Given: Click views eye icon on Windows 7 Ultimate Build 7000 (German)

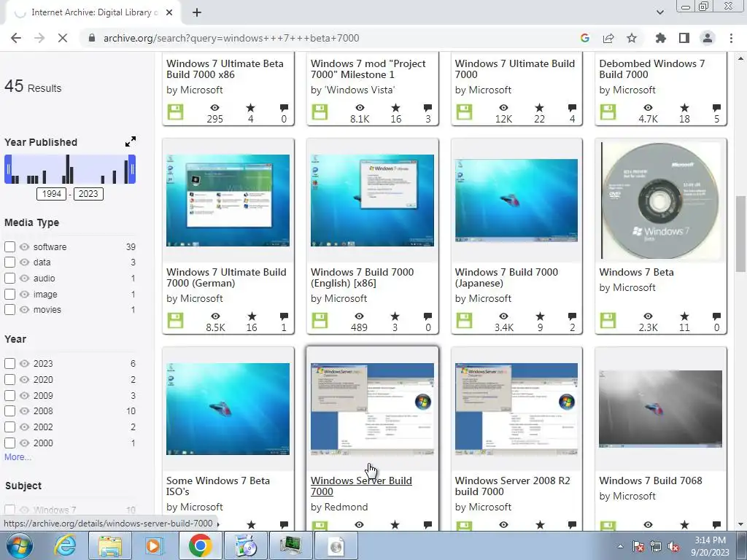Looking at the screenshot, I should 215,316.
